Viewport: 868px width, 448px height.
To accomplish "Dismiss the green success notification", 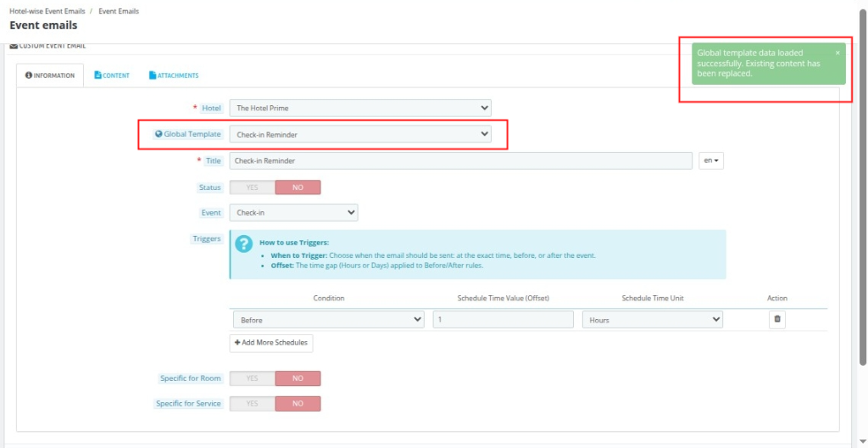I will point(837,53).
